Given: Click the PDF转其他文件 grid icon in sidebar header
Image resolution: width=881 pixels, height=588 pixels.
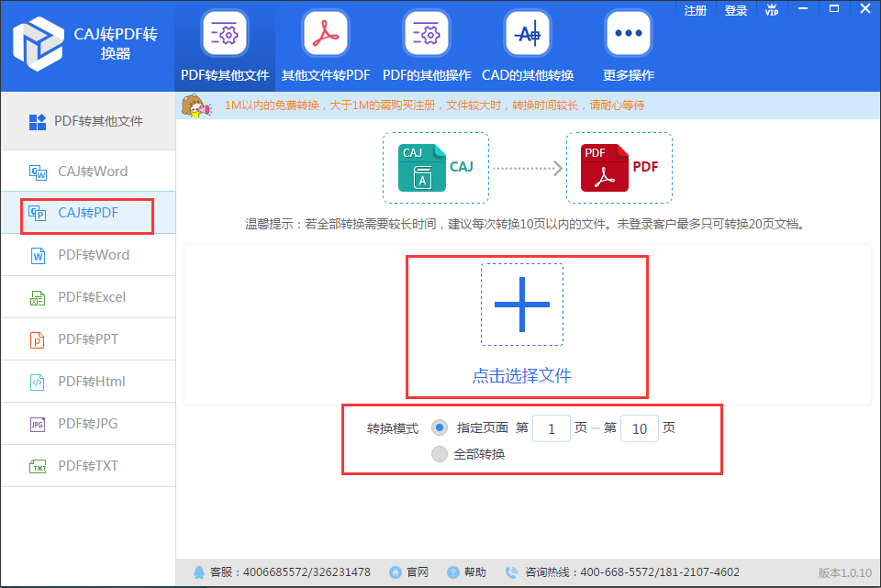Looking at the screenshot, I should click(38, 122).
